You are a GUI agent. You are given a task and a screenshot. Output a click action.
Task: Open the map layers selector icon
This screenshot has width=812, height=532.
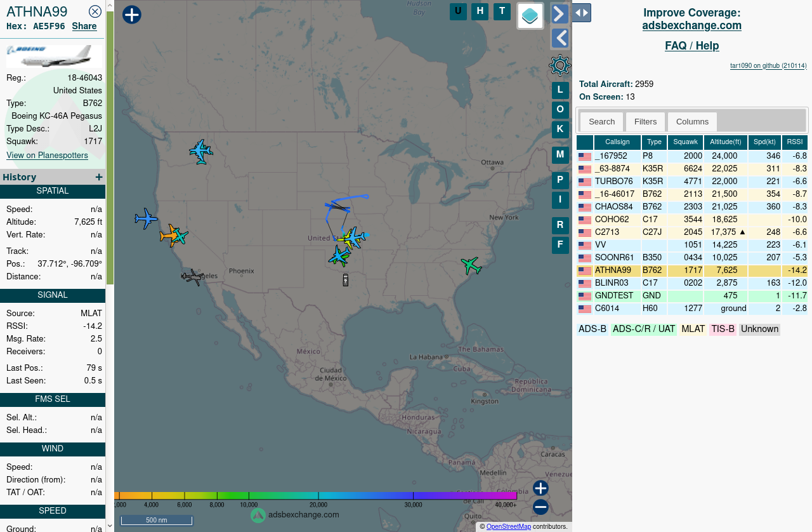click(530, 16)
